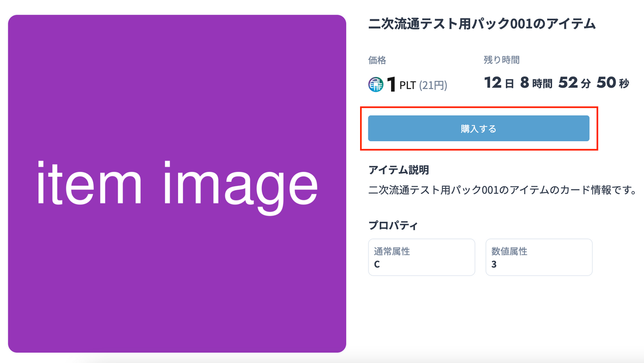Click the value C under 通常属性
The image size is (644, 363).
[377, 264]
